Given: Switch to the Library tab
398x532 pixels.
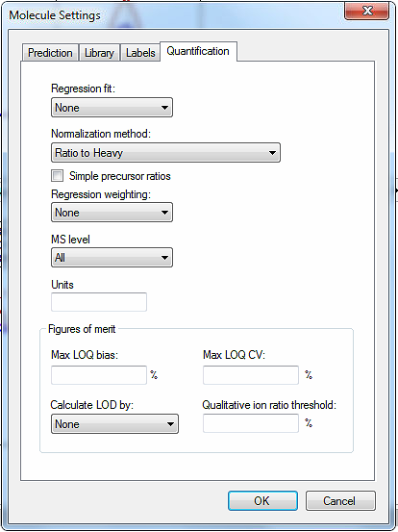Looking at the screenshot, I should 99,53.
